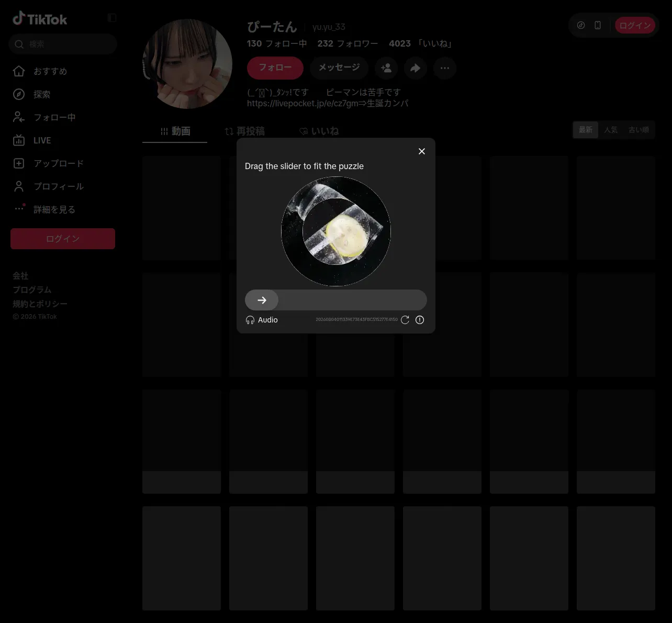Expand the 規約とポリシー footer section
The height and width of the screenshot is (623, 672).
[40, 304]
